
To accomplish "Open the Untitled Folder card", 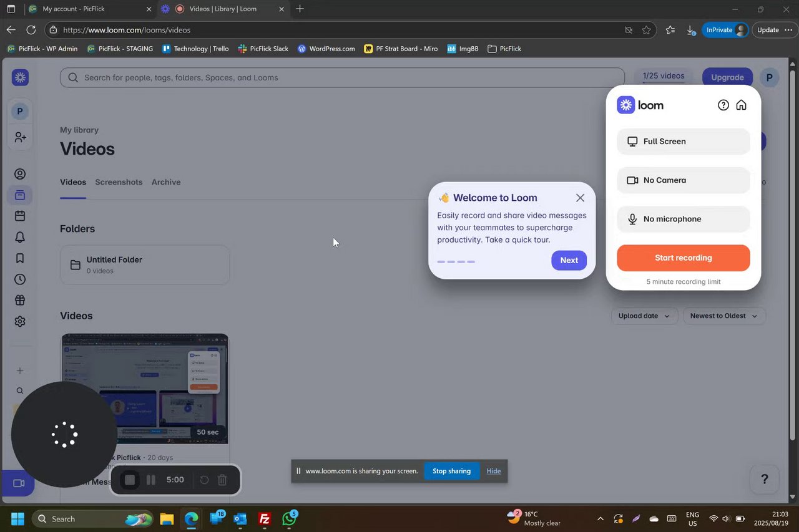I will pos(145,265).
